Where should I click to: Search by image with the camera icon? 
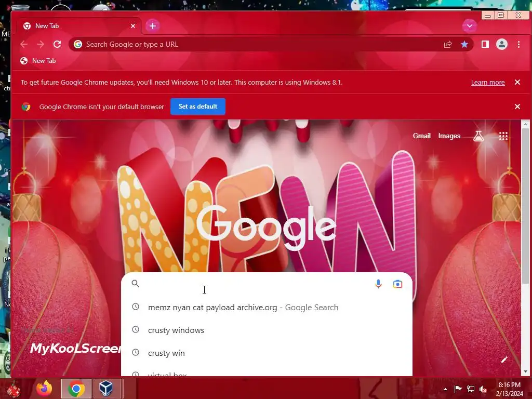tap(397, 284)
